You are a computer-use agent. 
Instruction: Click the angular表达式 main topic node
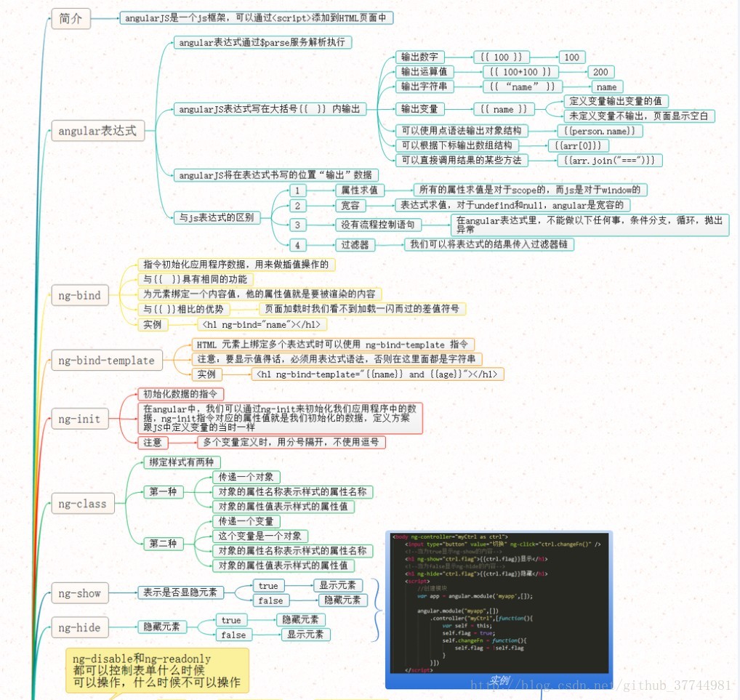pyautogui.click(x=97, y=131)
